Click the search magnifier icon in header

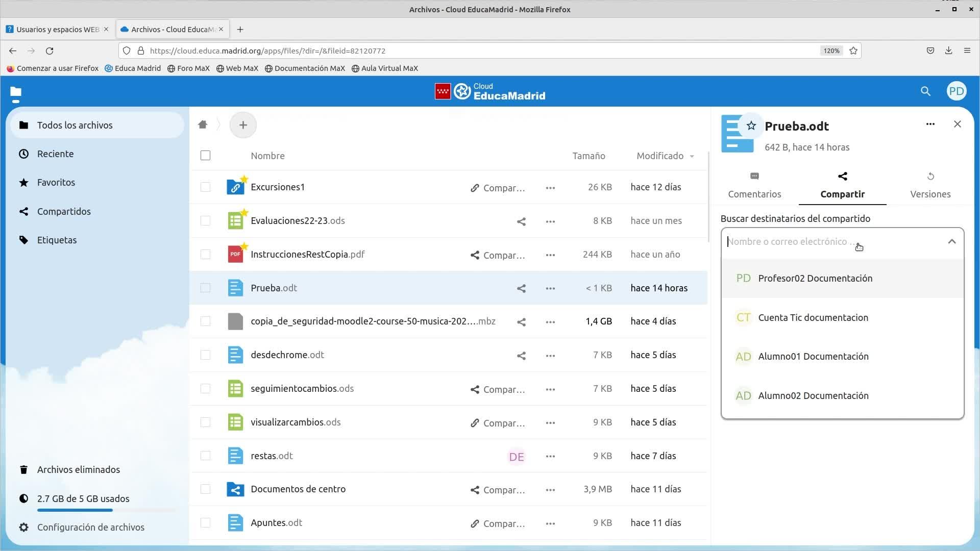click(x=925, y=91)
